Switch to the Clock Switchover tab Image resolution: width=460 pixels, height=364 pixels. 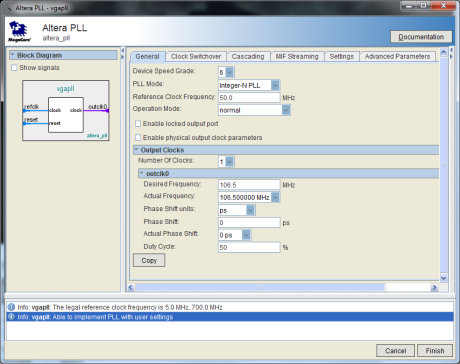pyautogui.click(x=196, y=56)
